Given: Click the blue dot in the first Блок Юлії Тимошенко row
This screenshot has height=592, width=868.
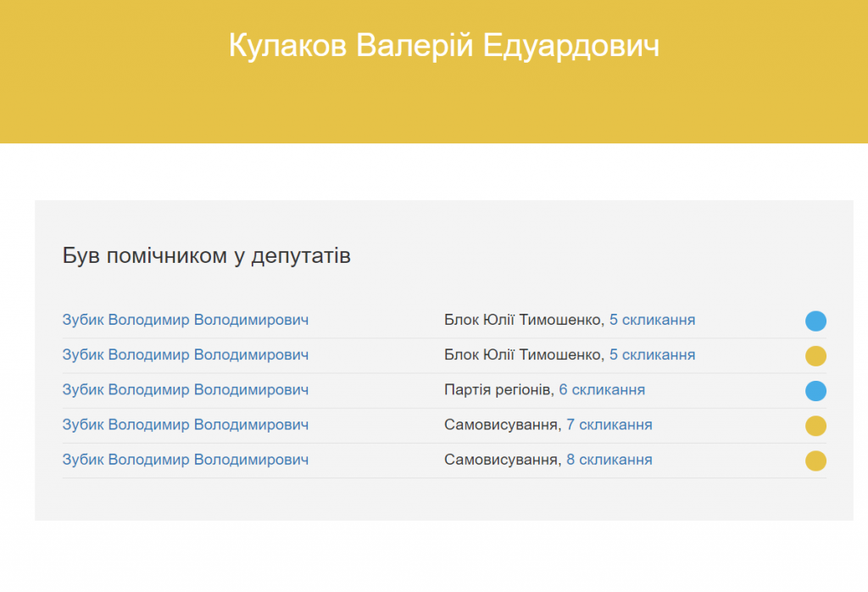Looking at the screenshot, I should pyautogui.click(x=815, y=321).
